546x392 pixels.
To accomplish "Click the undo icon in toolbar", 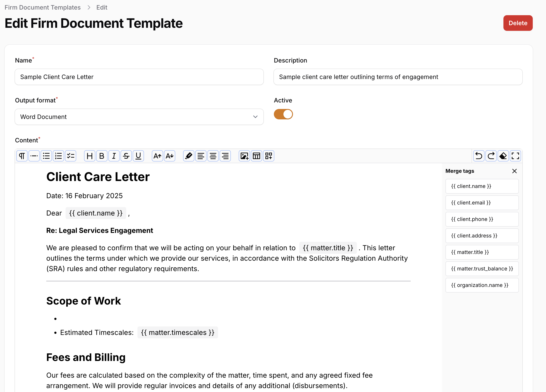I will [479, 156].
